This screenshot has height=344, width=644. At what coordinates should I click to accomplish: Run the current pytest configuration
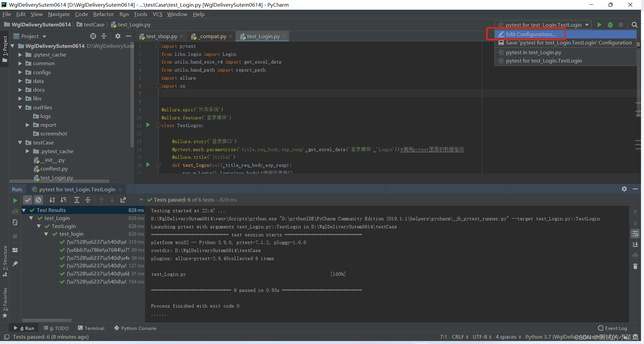(x=599, y=24)
